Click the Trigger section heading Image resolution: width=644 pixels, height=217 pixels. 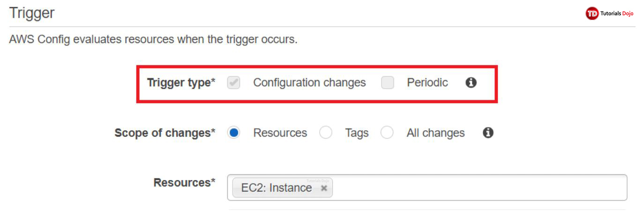tap(32, 13)
